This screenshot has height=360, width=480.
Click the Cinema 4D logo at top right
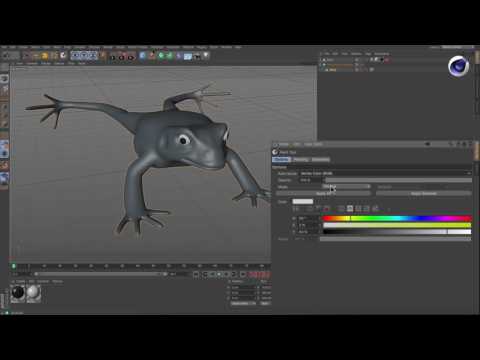pos(458,66)
